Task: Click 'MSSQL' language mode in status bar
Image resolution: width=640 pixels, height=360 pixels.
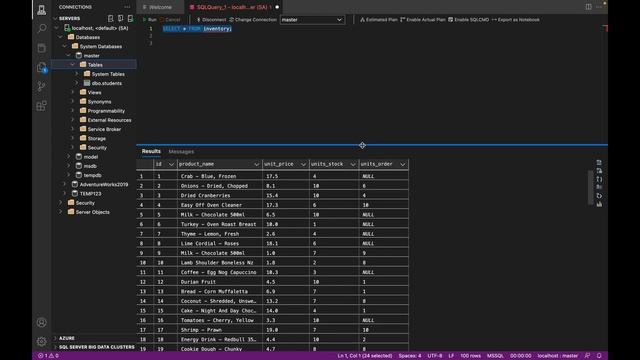Action: coord(496,356)
